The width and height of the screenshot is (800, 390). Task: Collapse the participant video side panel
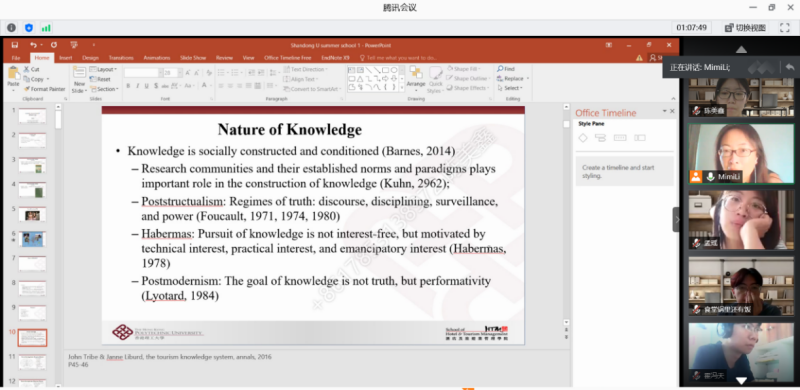click(x=677, y=220)
